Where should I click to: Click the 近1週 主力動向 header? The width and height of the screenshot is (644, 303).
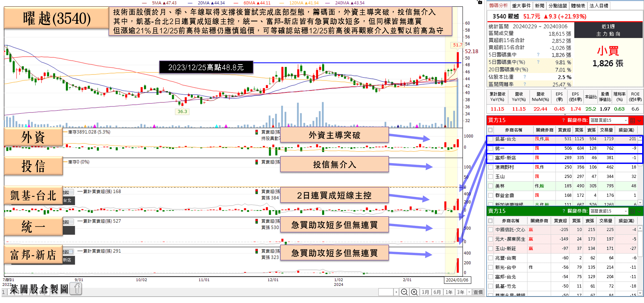[608, 30]
